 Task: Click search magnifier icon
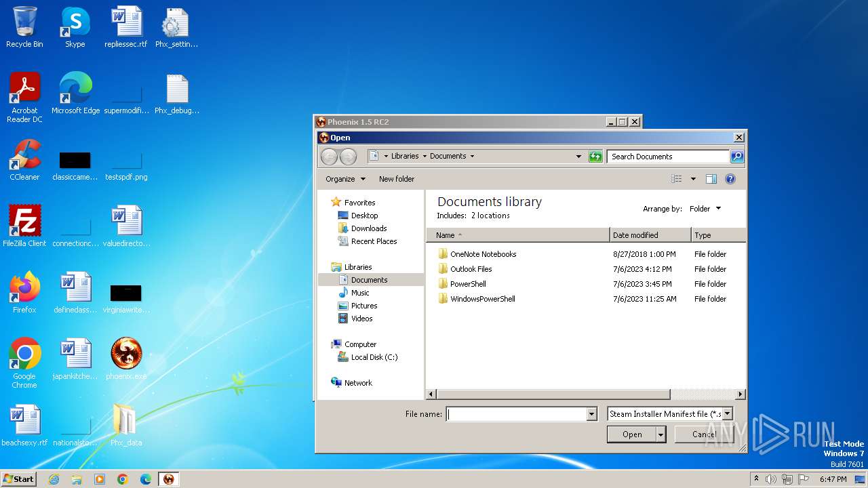[x=737, y=157]
